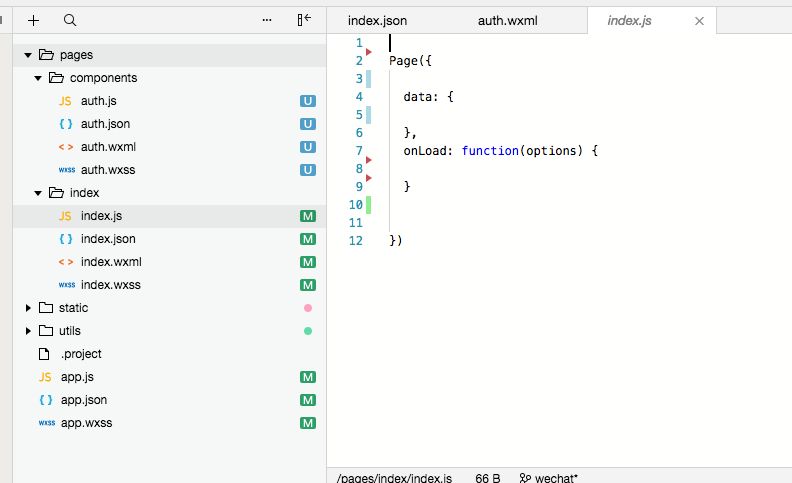Click the wxss icon beside index.wxss

pos(67,285)
